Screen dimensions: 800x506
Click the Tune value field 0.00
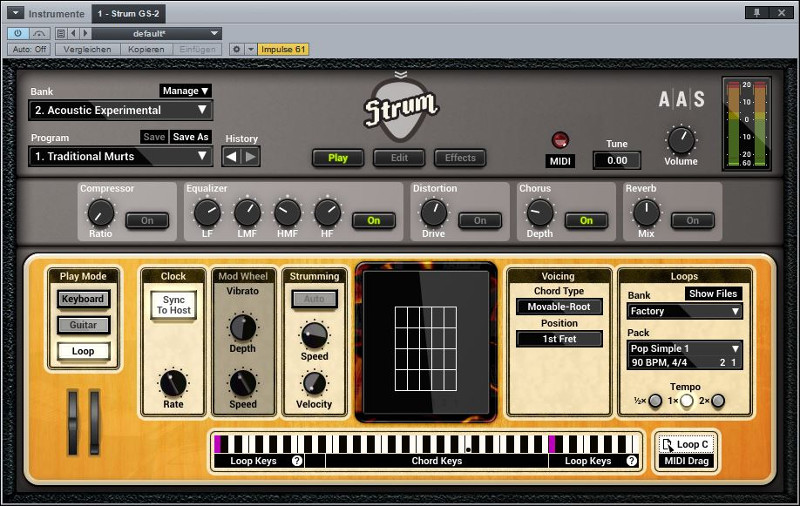coord(617,160)
